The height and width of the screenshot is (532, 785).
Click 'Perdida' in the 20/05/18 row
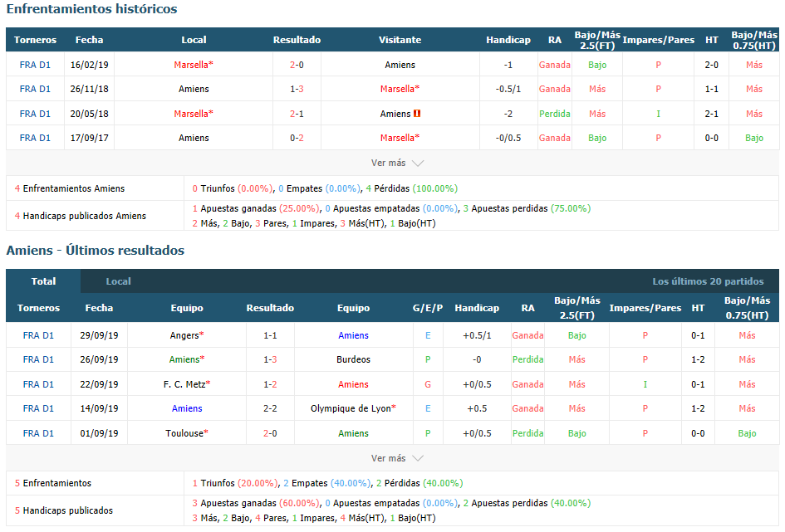click(555, 114)
